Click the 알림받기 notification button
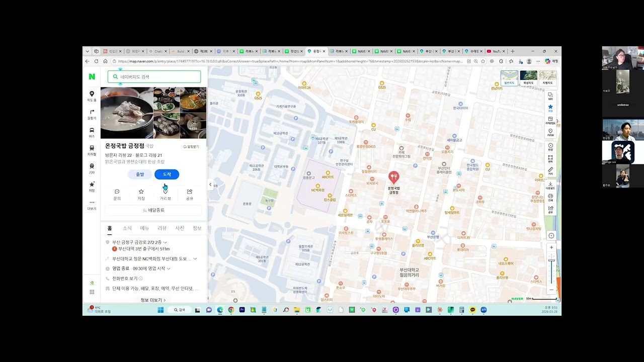644x362 pixels. 191,146
